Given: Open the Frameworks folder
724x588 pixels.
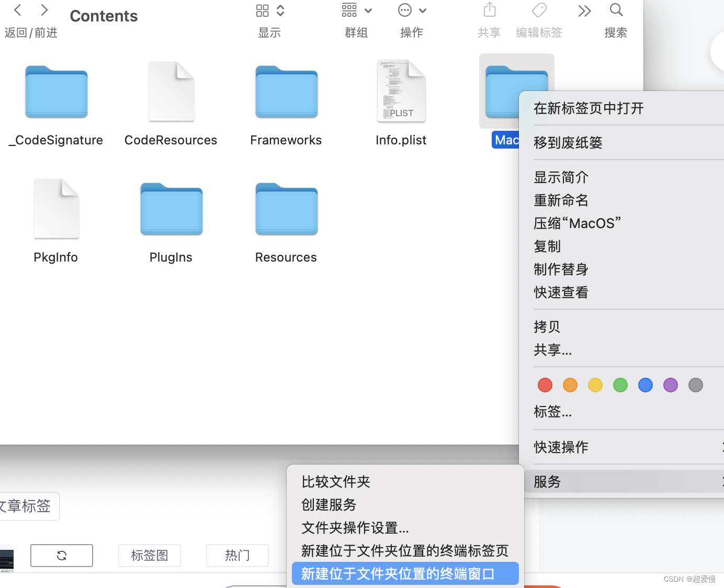Looking at the screenshot, I should pyautogui.click(x=286, y=92).
